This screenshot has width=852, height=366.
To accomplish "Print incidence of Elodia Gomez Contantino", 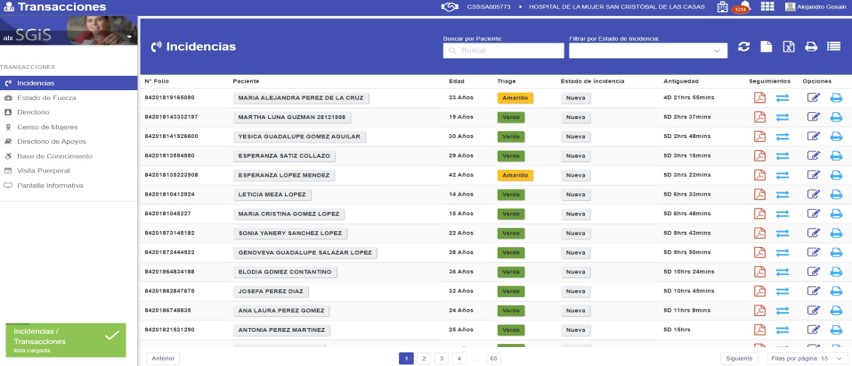I will (x=836, y=272).
